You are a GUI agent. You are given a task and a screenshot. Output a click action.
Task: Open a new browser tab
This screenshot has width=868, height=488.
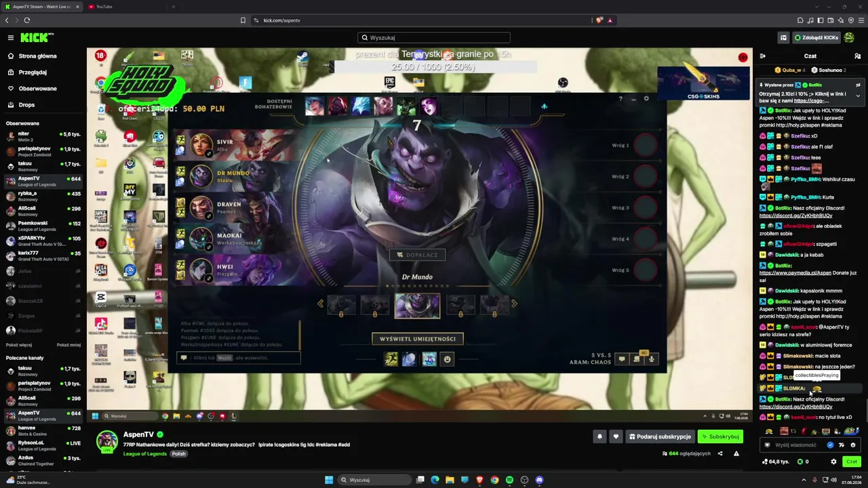tap(173, 7)
